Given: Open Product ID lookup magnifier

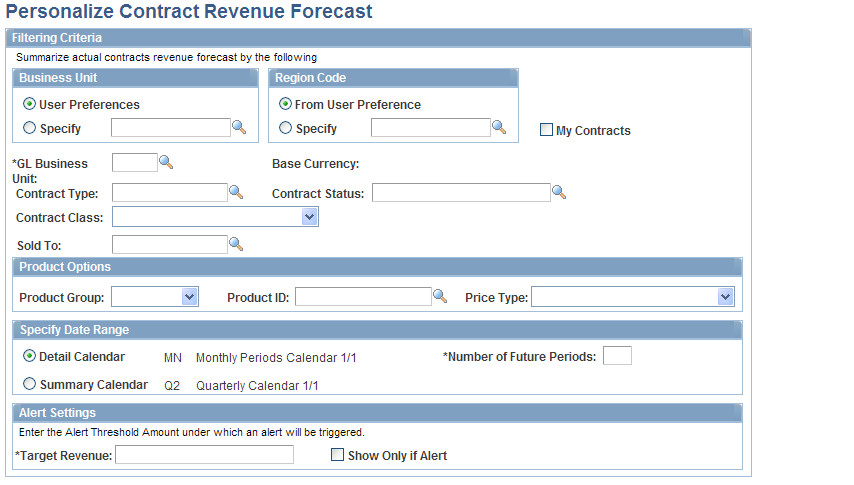Looking at the screenshot, I should 440,296.
